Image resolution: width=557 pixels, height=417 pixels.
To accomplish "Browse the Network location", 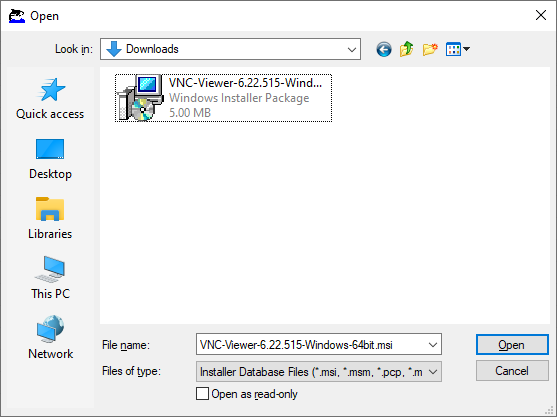I will [50, 338].
